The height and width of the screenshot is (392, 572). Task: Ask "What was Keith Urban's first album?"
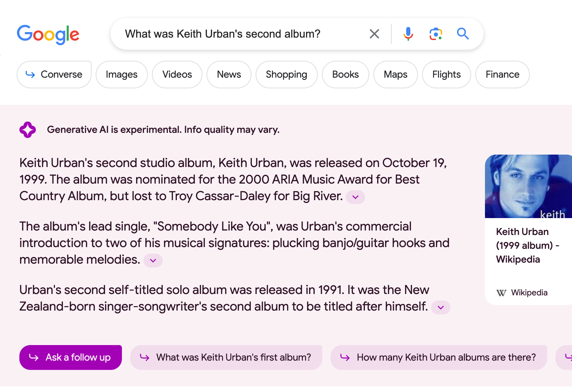(226, 357)
